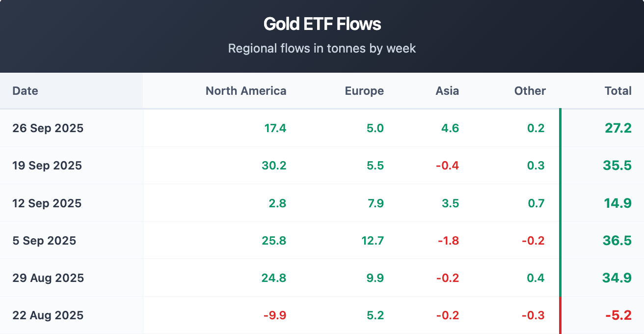Click the Date column header
Viewport: 644px width, 334px height.
pyautogui.click(x=25, y=91)
